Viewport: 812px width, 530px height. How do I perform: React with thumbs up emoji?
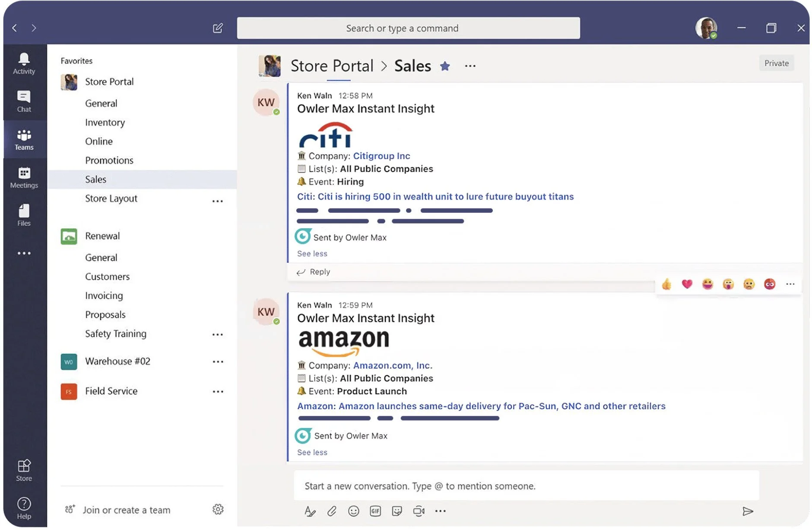pyautogui.click(x=666, y=284)
